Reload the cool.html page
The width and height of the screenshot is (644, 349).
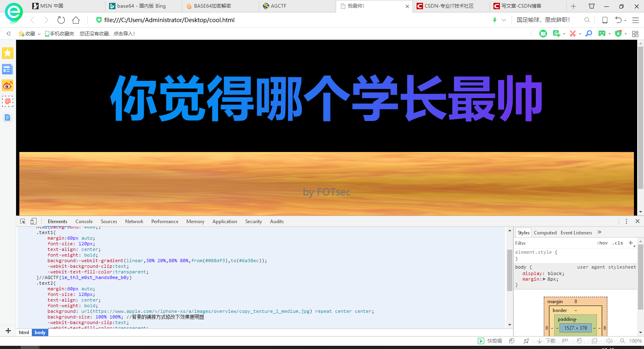tap(61, 20)
